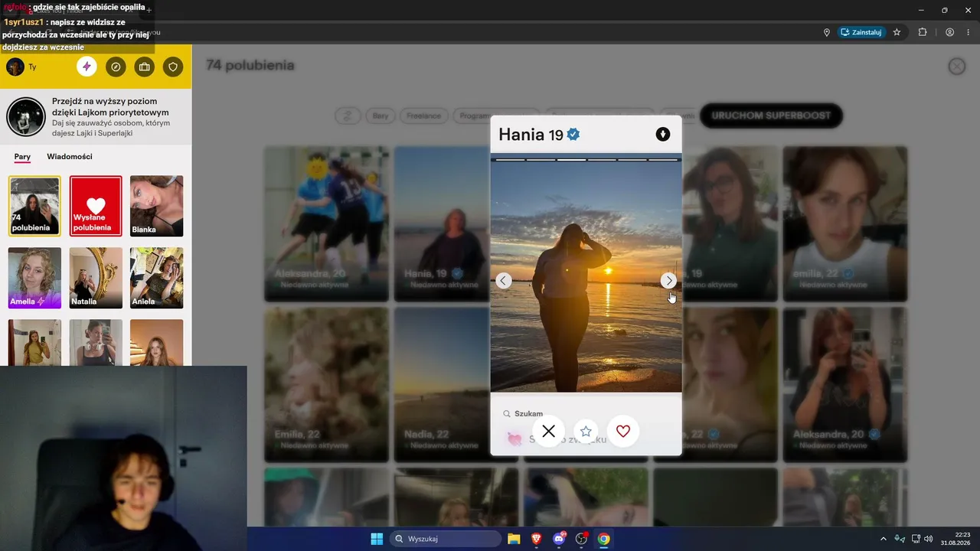
Task: Click the taskbar Wyszukaj search box
Action: point(446,539)
